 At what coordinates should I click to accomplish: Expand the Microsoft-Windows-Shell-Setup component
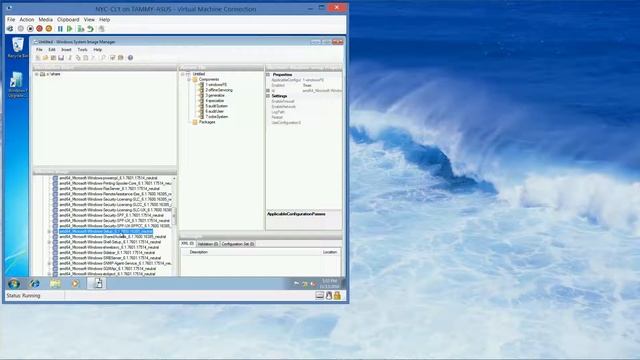(49, 242)
